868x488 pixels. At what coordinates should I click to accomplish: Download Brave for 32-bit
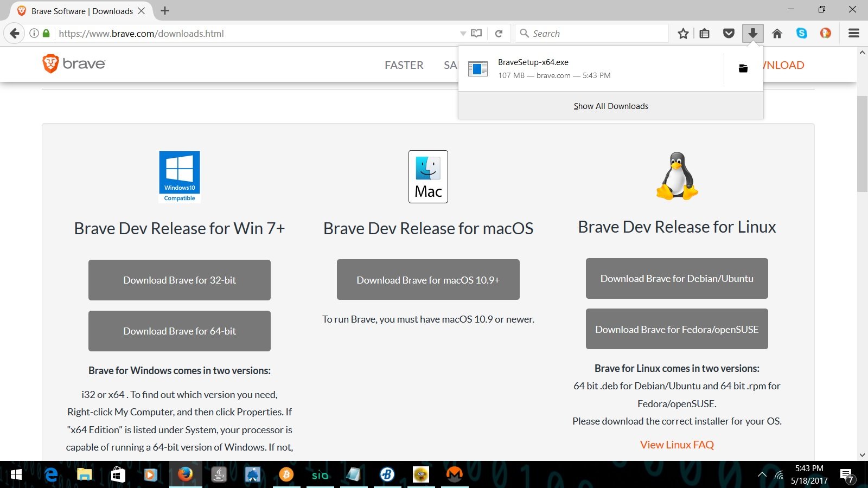click(x=180, y=280)
